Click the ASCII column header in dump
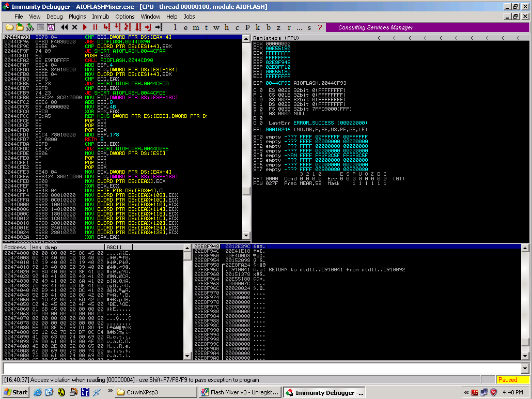532x399 pixels. click(x=118, y=247)
